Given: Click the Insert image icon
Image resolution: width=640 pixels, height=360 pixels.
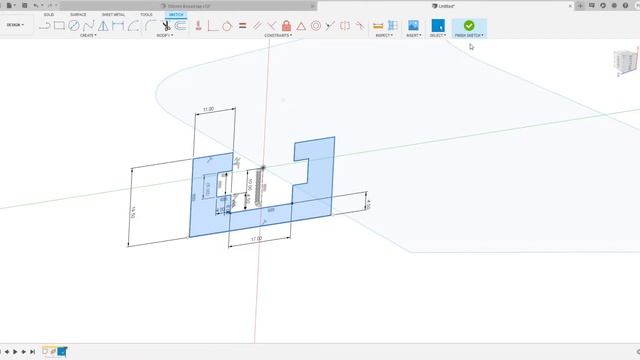Looking at the screenshot, I should pyautogui.click(x=413, y=26).
